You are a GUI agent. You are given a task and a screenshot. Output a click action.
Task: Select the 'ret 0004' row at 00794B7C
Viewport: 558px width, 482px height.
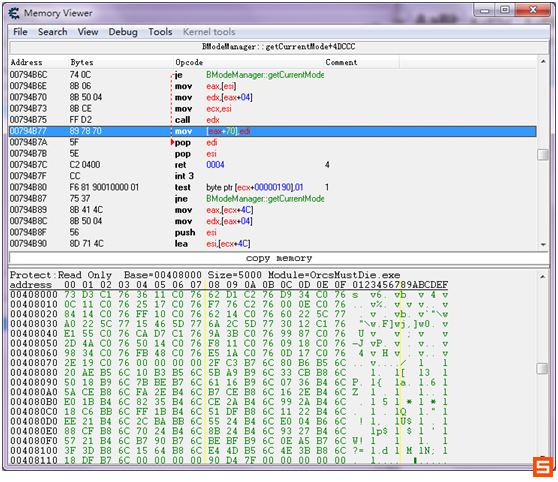pos(273,165)
